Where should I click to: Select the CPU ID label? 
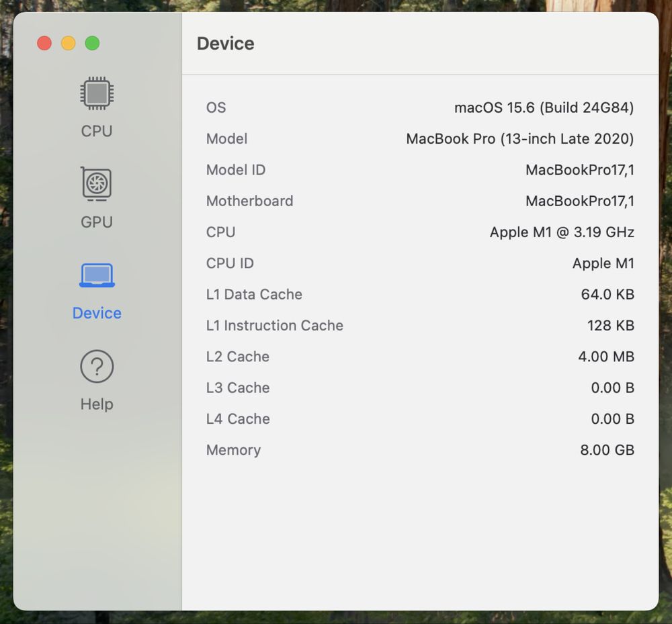coord(230,263)
